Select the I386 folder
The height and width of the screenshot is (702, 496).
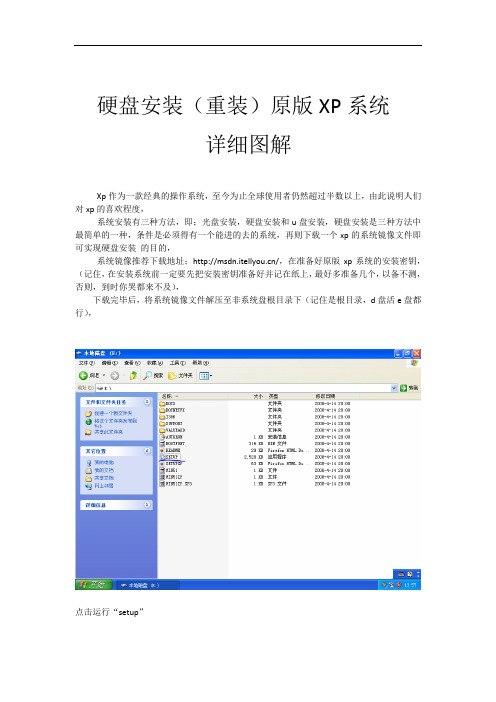[x=167, y=417]
